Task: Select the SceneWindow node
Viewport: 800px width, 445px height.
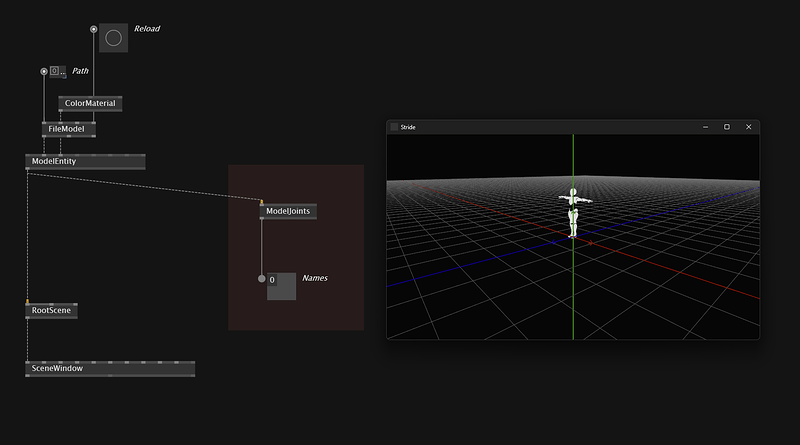Action: coord(110,368)
